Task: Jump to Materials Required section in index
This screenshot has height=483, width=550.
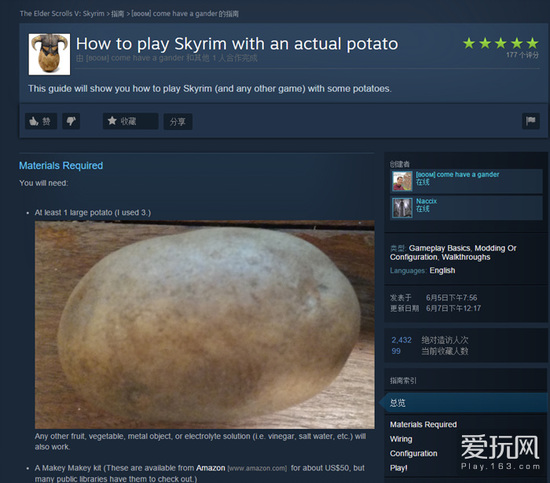Action: [x=423, y=424]
